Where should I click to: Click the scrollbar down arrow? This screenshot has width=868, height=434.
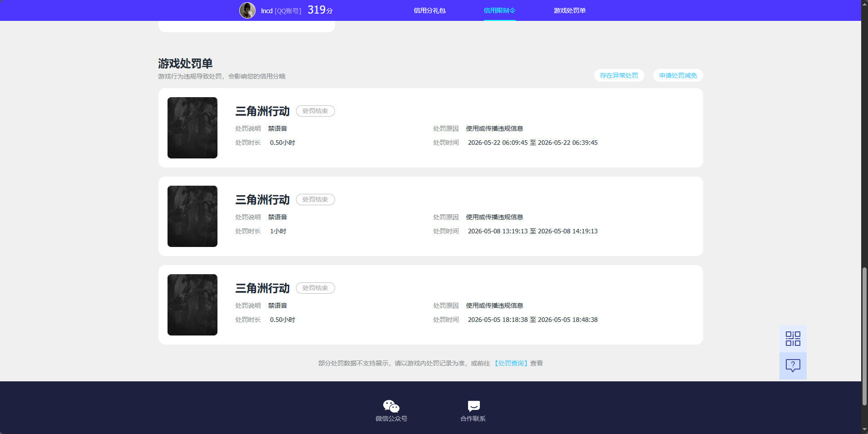[x=864, y=429]
